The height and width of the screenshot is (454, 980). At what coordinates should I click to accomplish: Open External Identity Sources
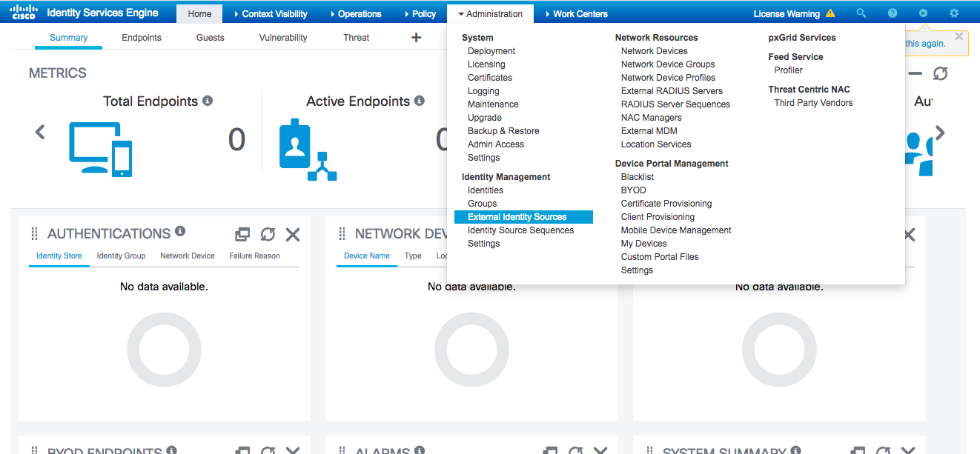pyautogui.click(x=523, y=217)
